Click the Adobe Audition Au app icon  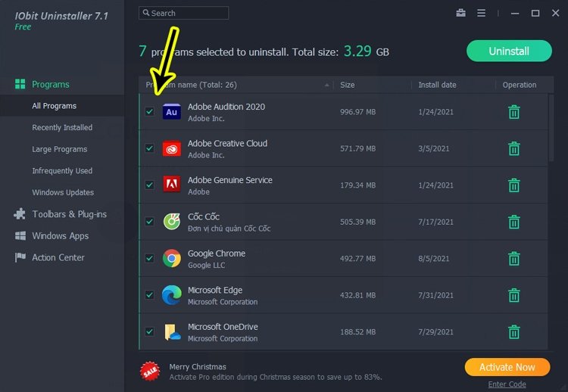point(172,112)
